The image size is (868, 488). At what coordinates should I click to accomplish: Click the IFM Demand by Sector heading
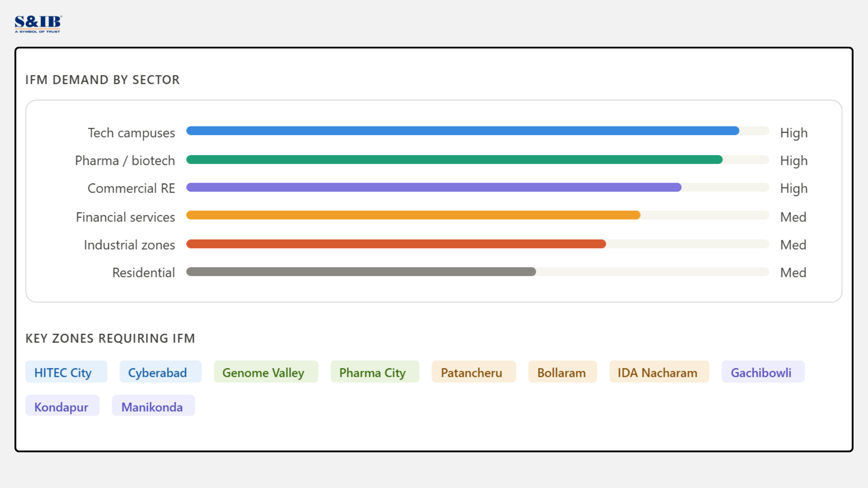coord(103,80)
